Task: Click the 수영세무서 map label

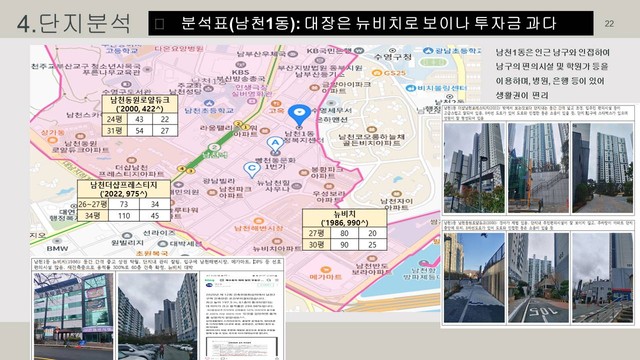Action: point(331,110)
